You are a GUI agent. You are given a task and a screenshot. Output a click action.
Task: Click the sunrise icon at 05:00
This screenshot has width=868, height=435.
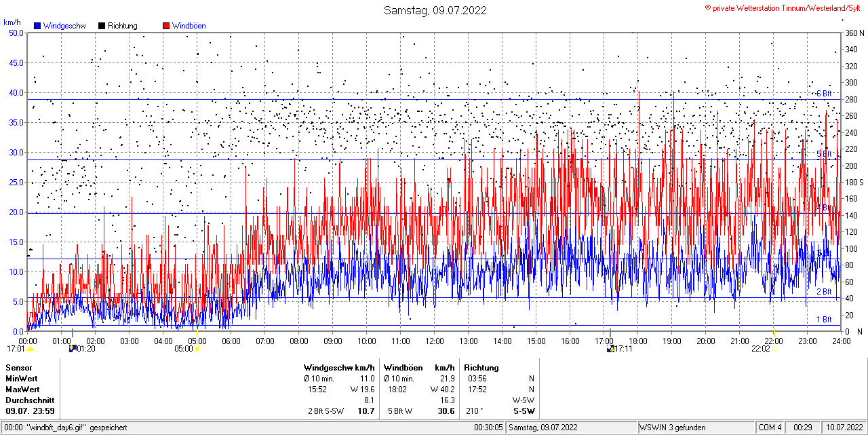coord(197,349)
